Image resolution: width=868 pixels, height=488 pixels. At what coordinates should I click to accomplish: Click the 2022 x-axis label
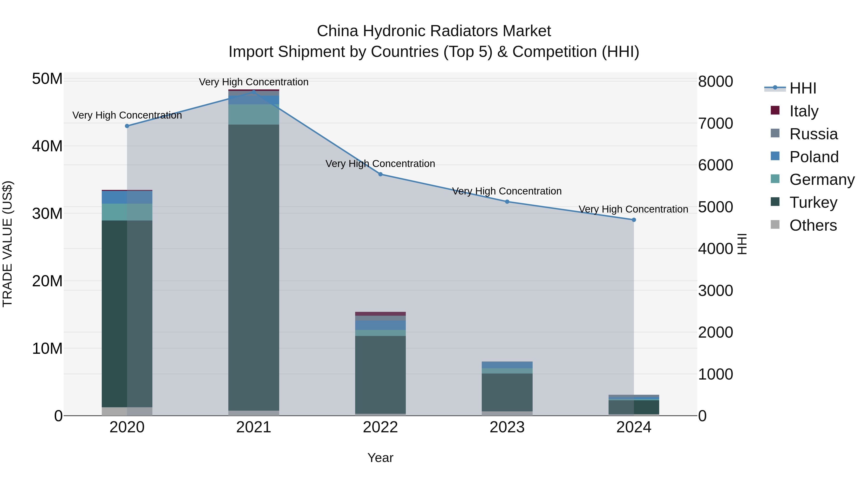[x=380, y=427]
